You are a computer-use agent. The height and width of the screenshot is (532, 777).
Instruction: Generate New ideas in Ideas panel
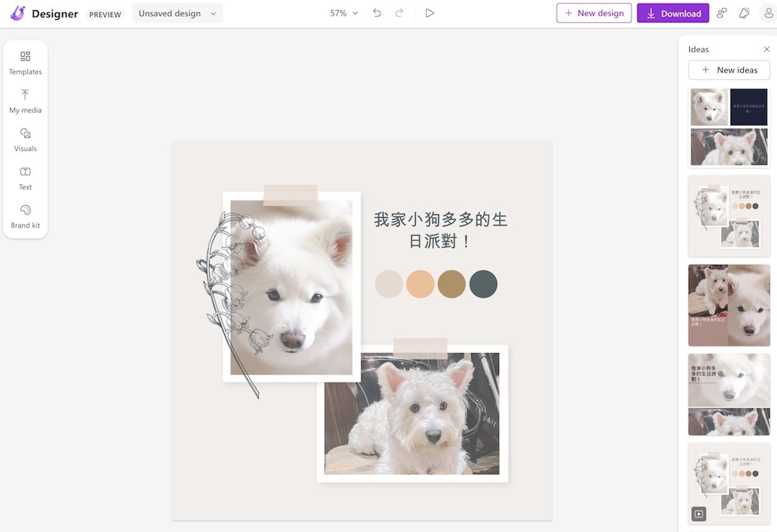729,70
